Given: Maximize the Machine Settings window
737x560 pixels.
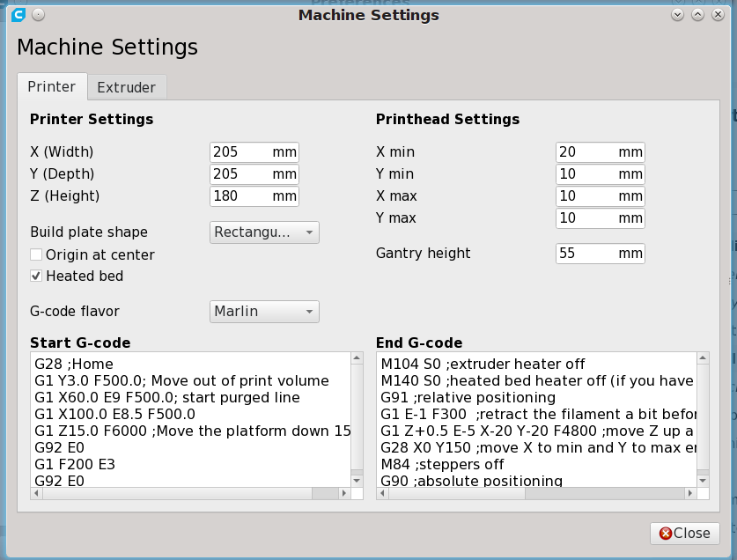Looking at the screenshot, I should tap(697, 15).
